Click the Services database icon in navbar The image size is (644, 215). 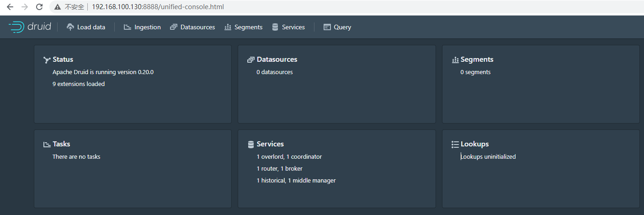tap(275, 27)
